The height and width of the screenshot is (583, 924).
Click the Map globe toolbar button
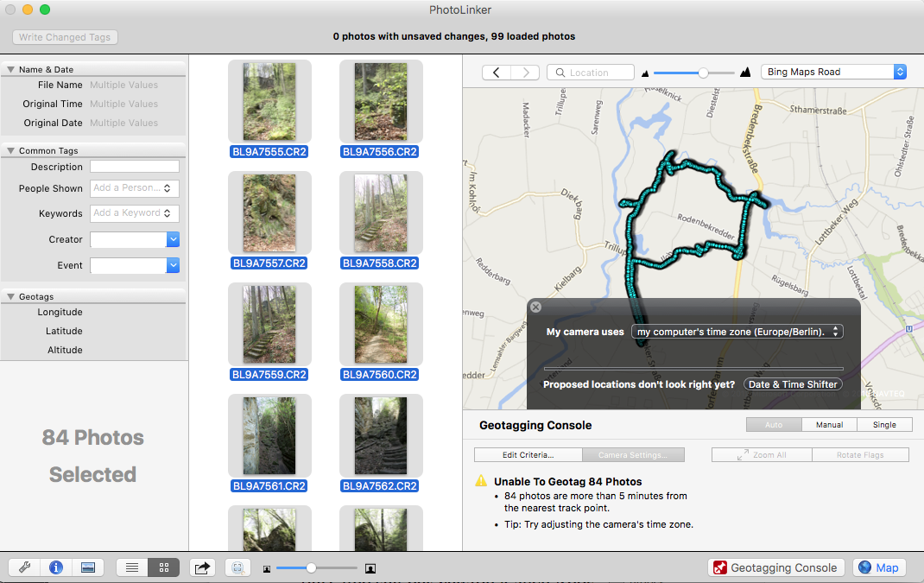tap(878, 567)
